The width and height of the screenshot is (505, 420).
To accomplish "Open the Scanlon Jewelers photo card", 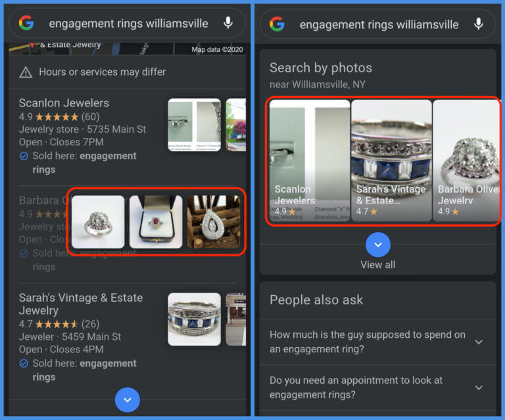I will (310, 160).
